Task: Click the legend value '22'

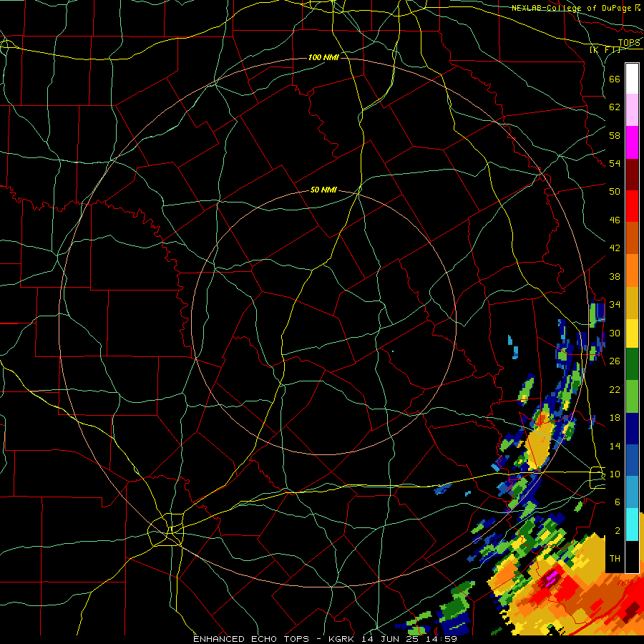Action: click(x=615, y=389)
